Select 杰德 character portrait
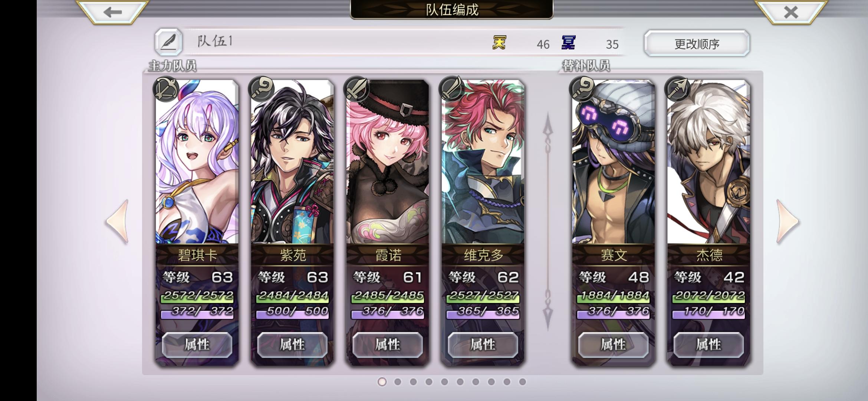The height and width of the screenshot is (401, 868). pos(708,162)
